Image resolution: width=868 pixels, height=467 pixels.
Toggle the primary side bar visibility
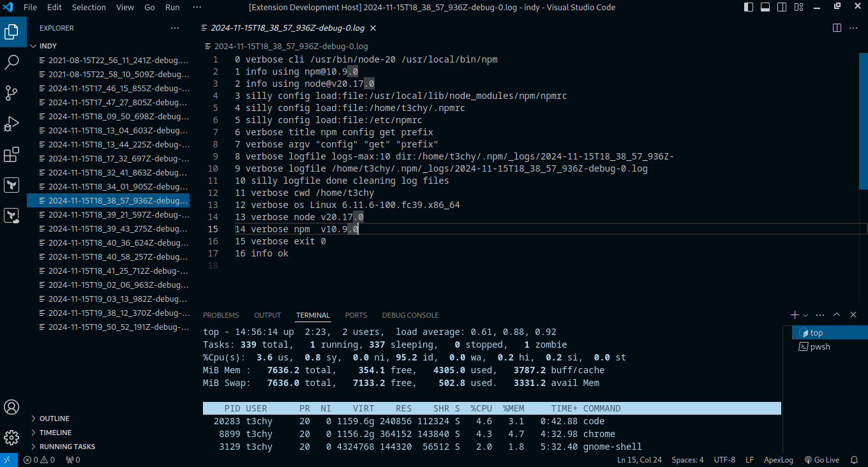click(x=749, y=7)
